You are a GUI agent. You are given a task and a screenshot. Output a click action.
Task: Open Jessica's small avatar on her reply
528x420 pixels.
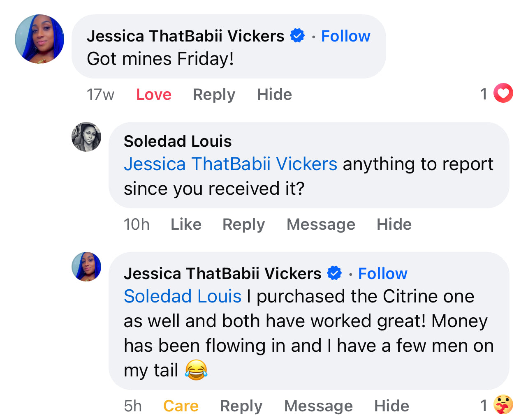click(x=86, y=267)
